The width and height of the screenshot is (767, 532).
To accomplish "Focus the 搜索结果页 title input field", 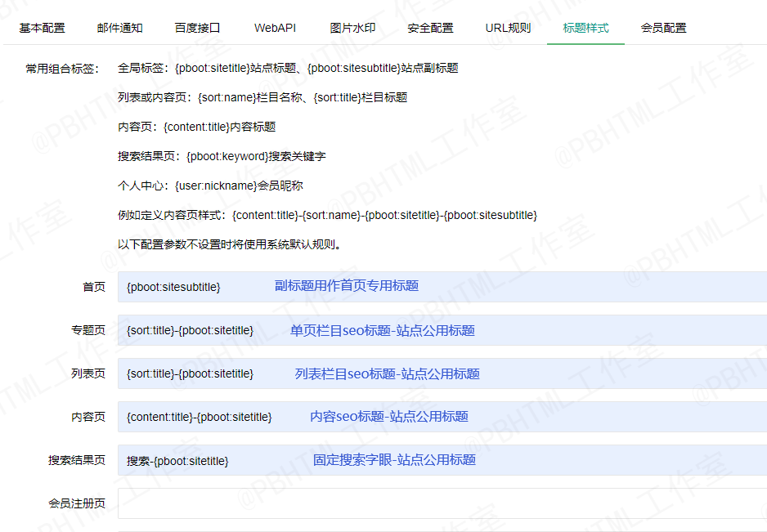I will (442, 460).
